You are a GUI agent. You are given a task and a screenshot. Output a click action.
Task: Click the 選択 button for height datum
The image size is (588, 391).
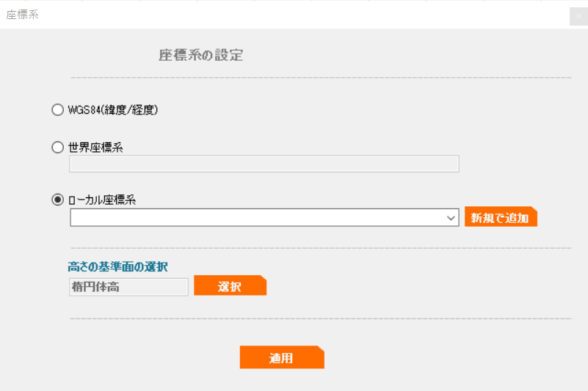[230, 285]
